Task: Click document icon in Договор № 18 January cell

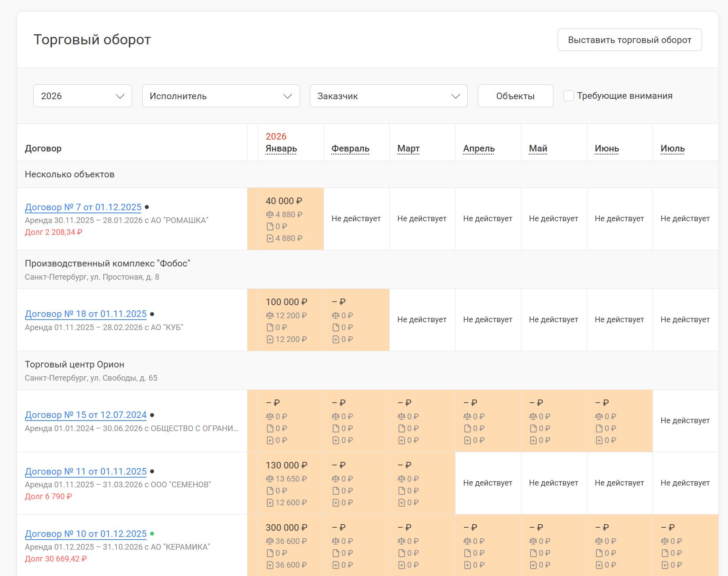Action: [270, 328]
